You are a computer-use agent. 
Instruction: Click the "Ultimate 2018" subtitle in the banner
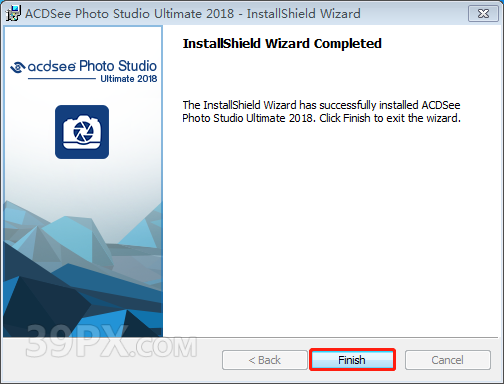click(x=129, y=79)
